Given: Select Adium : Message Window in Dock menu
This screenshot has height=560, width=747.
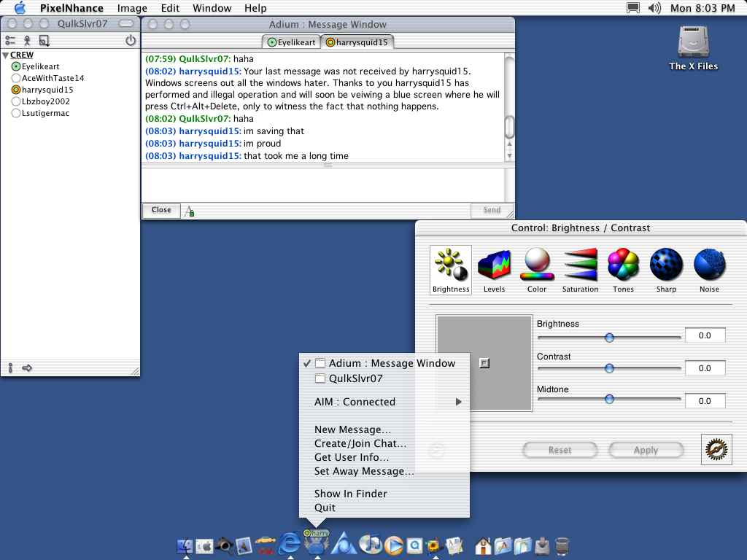Looking at the screenshot, I should pyautogui.click(x=384, y=363).
